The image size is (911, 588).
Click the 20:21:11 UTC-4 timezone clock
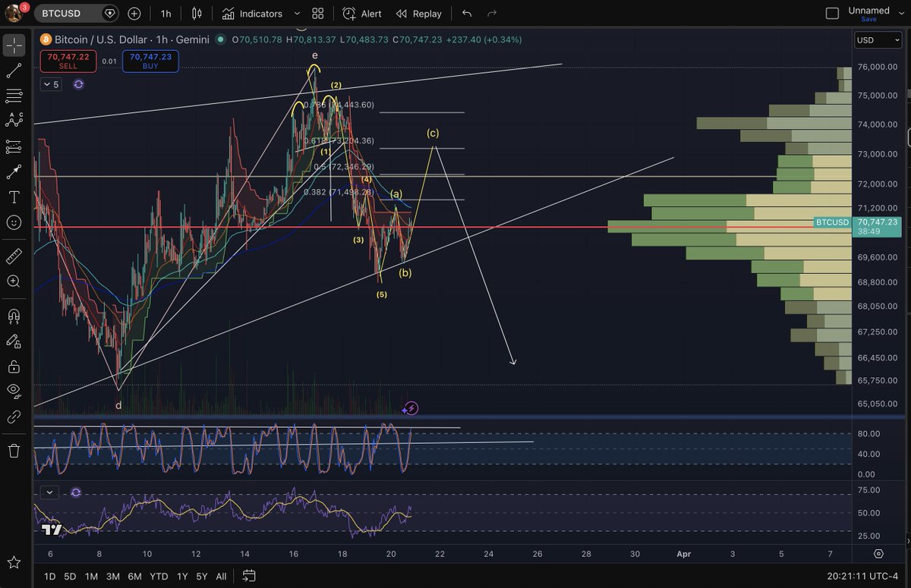point(864,576)
